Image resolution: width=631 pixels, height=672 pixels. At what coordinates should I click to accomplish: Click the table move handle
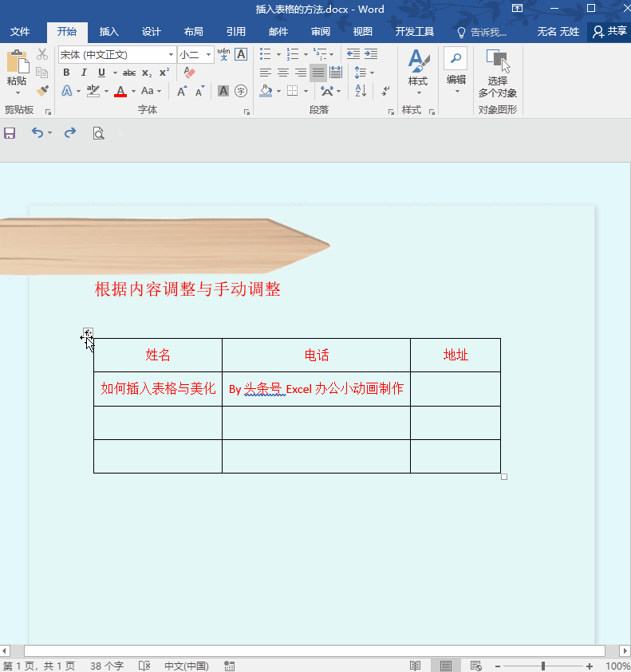[x=88, y=332]
